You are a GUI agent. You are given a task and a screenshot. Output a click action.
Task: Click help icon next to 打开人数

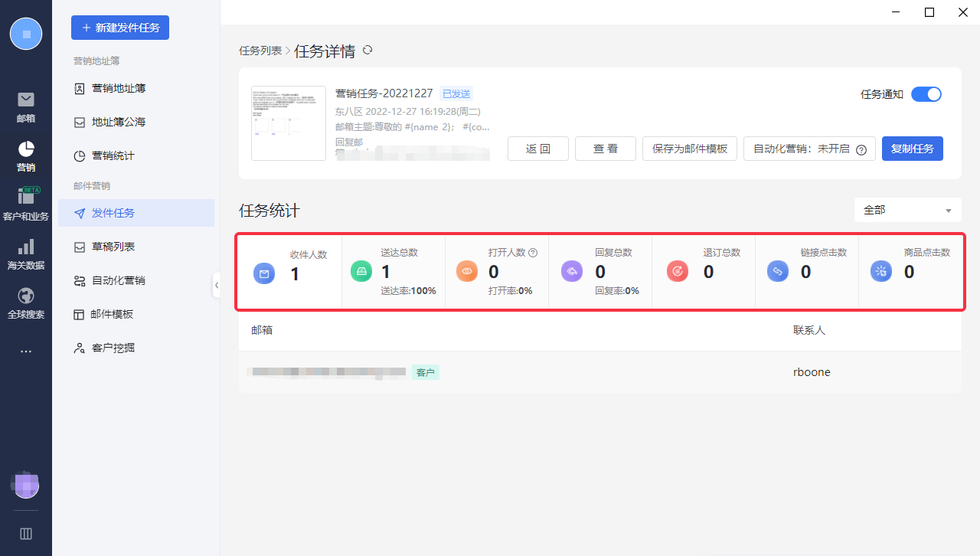pyautogui.click(x=533, y=253)
